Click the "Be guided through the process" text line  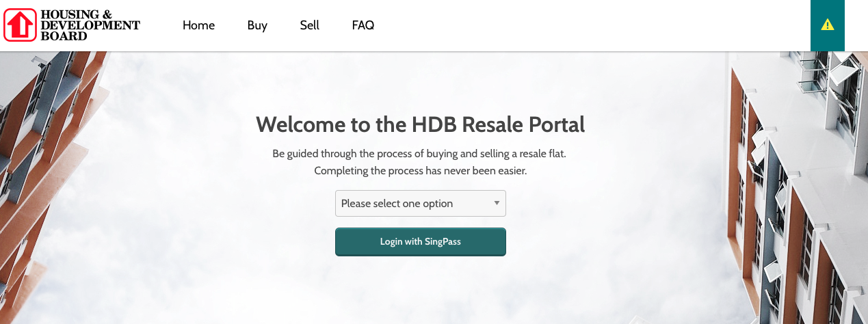[419, 154]
